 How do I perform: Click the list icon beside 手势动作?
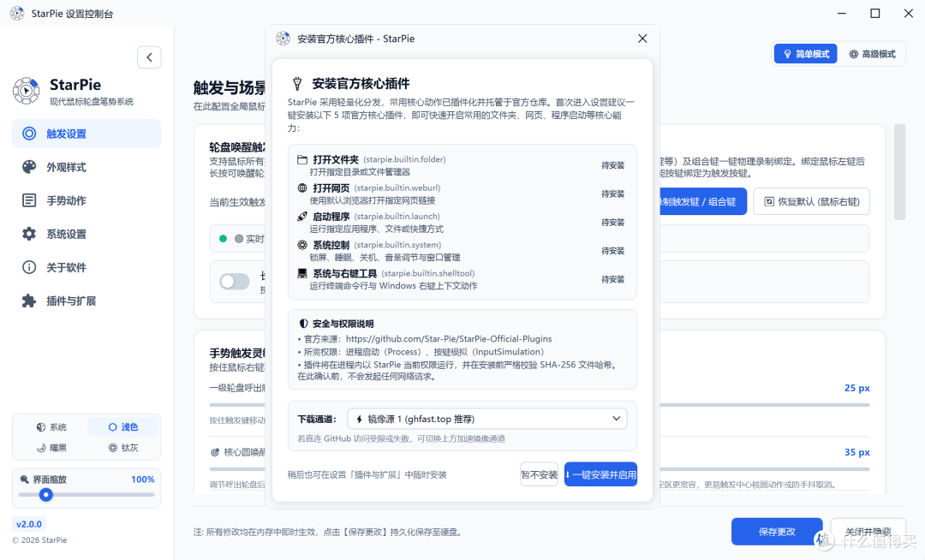[29, 200]
